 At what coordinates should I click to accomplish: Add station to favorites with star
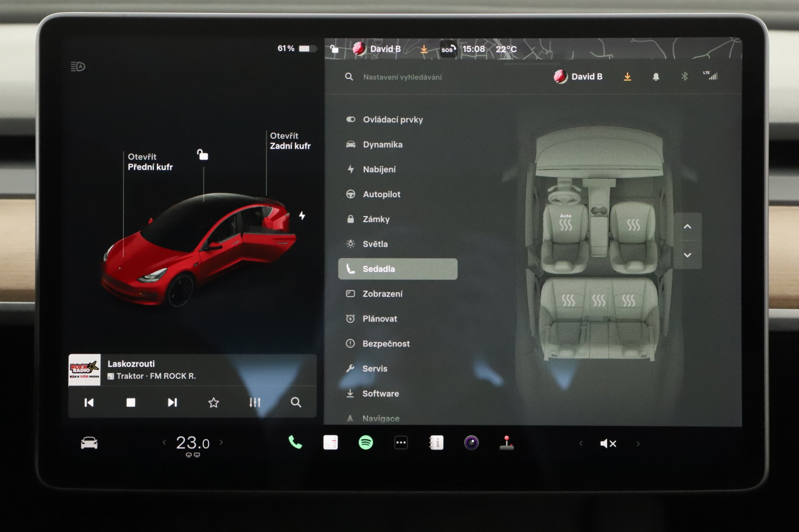tap(214, 402)
